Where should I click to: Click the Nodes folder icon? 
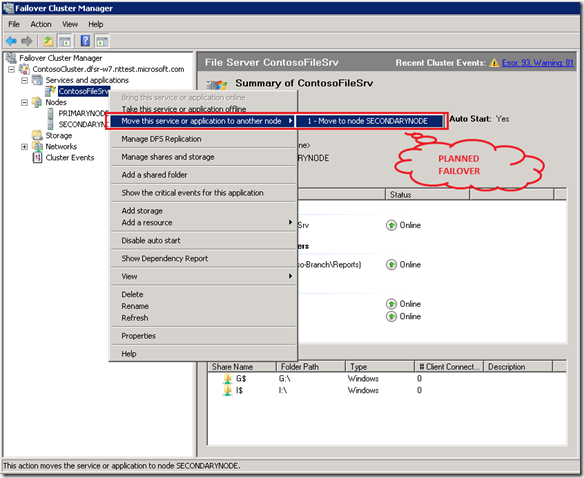click(x=37, y=102)
